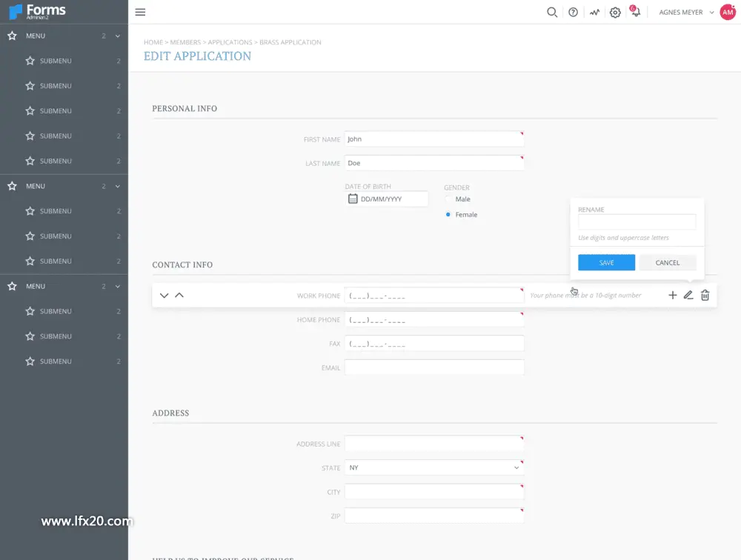Click BRASS APPLICATION breadcrumb
Image resolution: width=741 pixels, height=560 pixels.
tap(290, 42)
